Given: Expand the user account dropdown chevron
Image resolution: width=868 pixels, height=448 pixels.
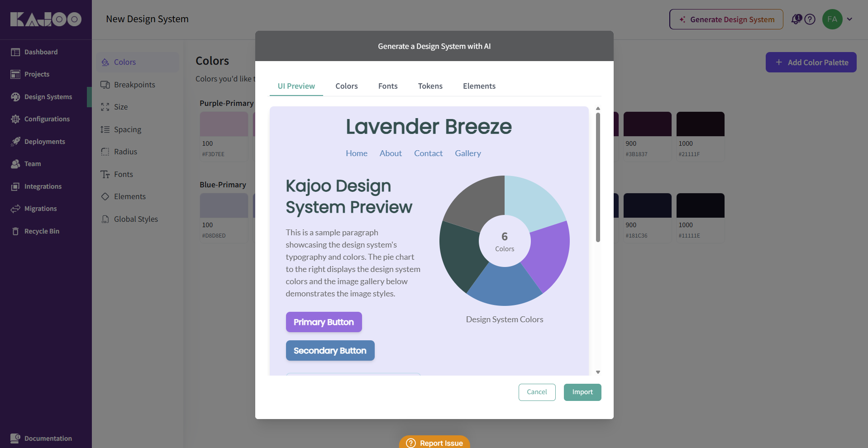Looking at the screenshot, I should (x=849, y=19).
